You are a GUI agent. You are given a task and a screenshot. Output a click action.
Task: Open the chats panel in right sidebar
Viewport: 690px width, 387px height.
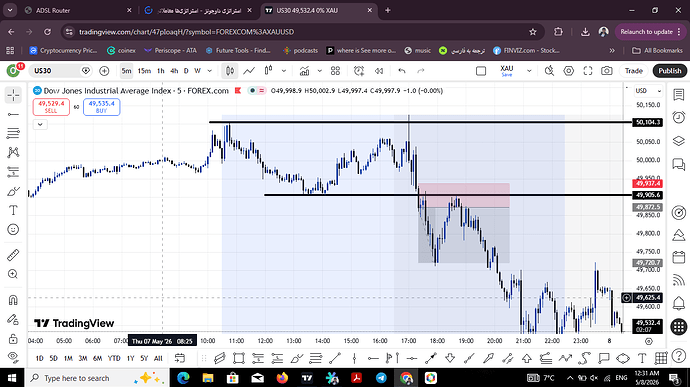point(679,165)
